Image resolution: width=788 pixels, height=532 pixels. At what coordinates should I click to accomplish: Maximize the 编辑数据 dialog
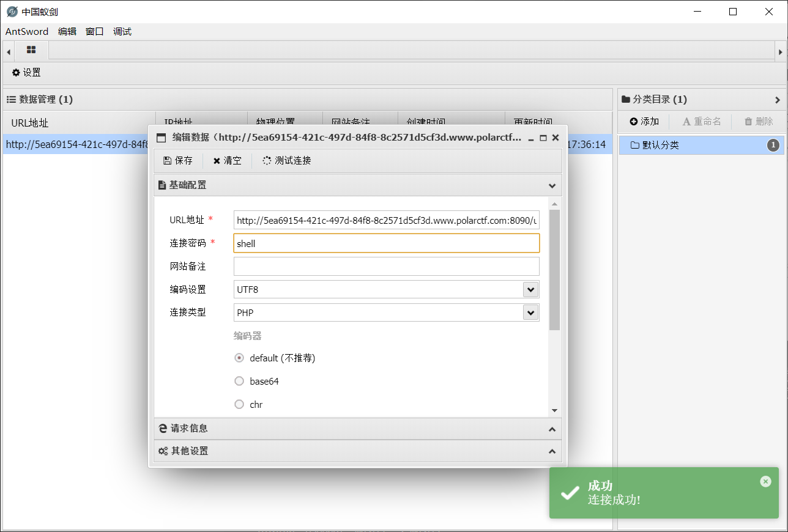[543, 138]
